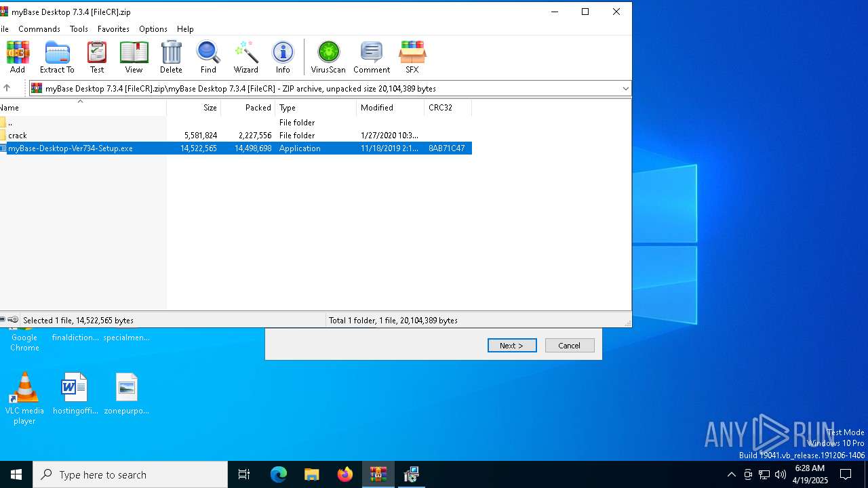This screenshot has height=488, width=868.
Task: Go up one folder level arrow
Action: (7, 88)
